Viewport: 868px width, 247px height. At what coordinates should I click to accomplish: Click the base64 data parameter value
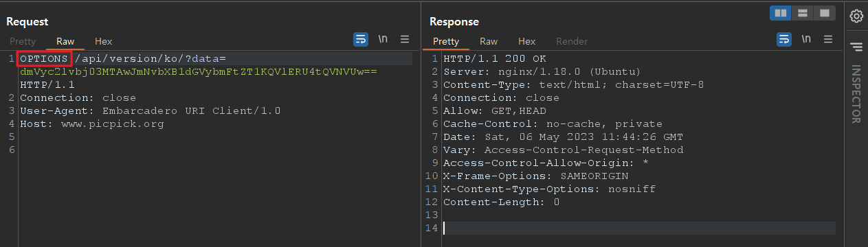click(199, 72)
